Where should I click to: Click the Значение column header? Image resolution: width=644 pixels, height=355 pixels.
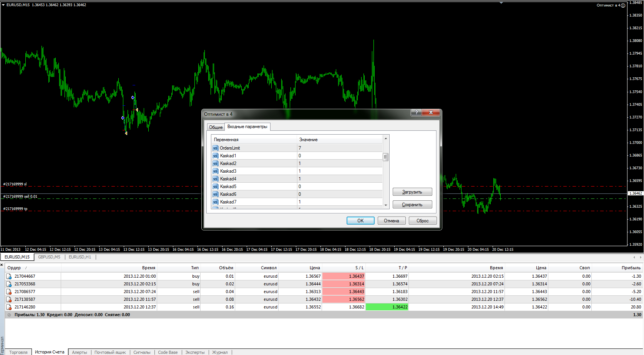point(340,140)
